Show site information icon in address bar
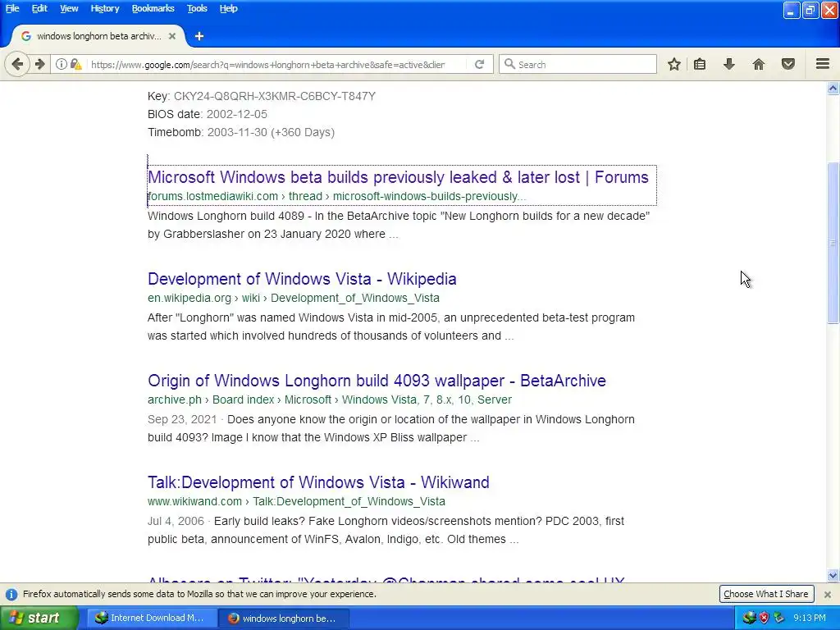The width and height of the screenshot is (840, 630). pos(61,64)
